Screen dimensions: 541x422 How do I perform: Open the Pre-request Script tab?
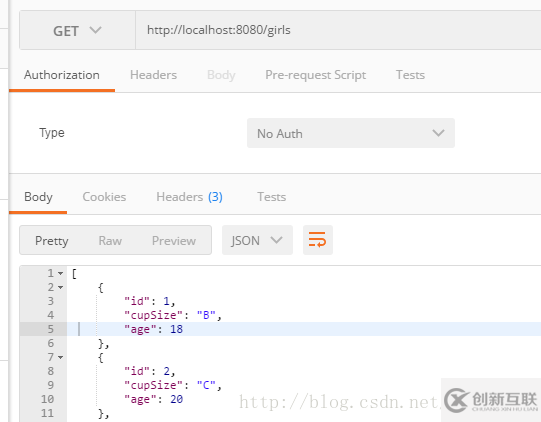[x=315, y=75]
